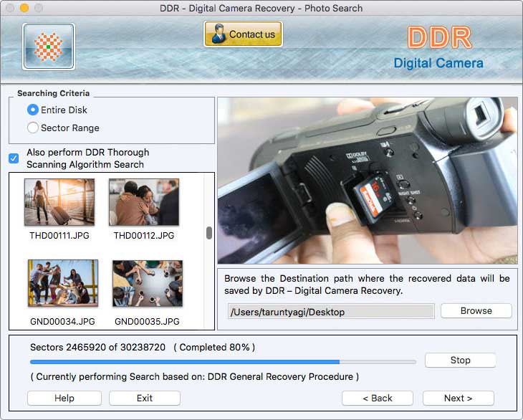Click the thumbnail list scrollbar handle
This screenshot has width=523, height=420.
point(209,233)
